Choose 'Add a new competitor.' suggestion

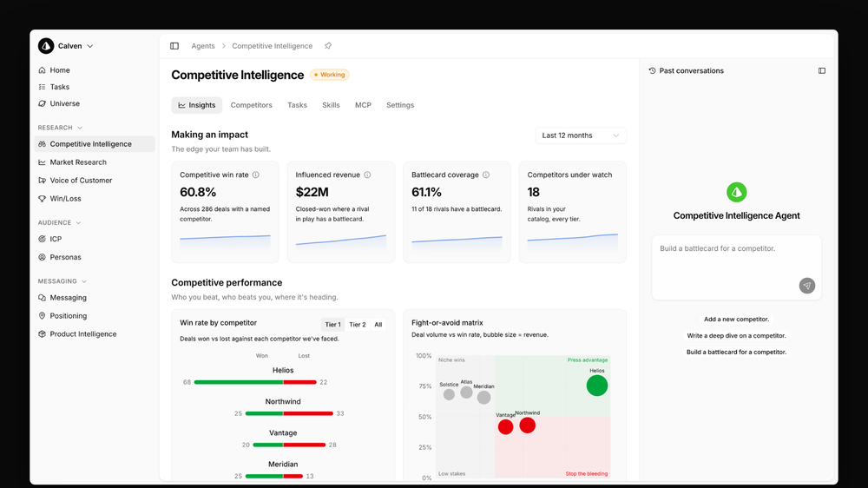click(736, 320)
